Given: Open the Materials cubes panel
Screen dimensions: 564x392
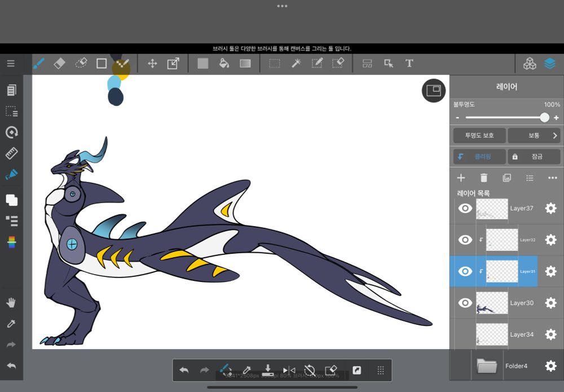Looking at the screenshot, I should click(530, 64).
